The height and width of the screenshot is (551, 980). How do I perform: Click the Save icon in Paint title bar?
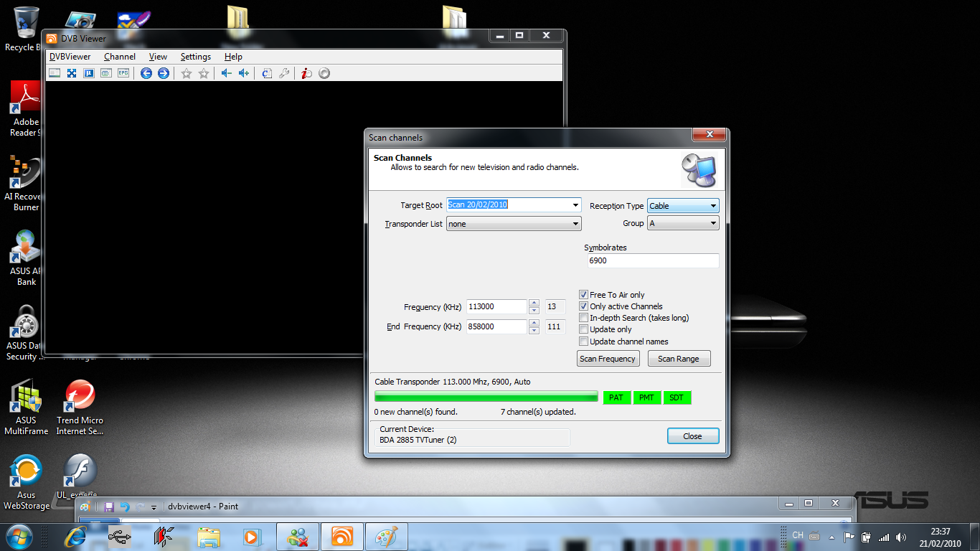tap(109, 507)
